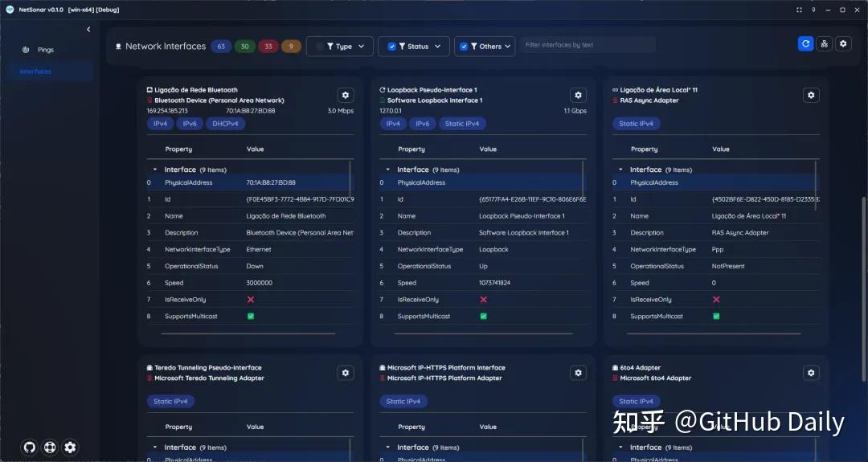This screenshot has width=868, height=462.
Task: Click the IPv6 tag on Bluetooth card
Action: 190,124
